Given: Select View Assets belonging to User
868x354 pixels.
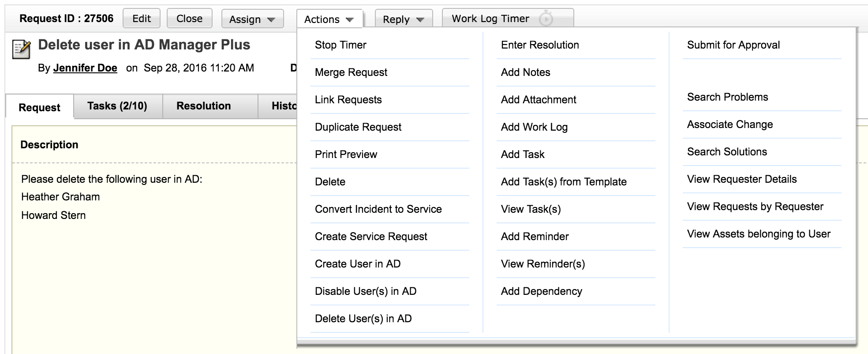Looking at the screenshot, I should (758, 234).
